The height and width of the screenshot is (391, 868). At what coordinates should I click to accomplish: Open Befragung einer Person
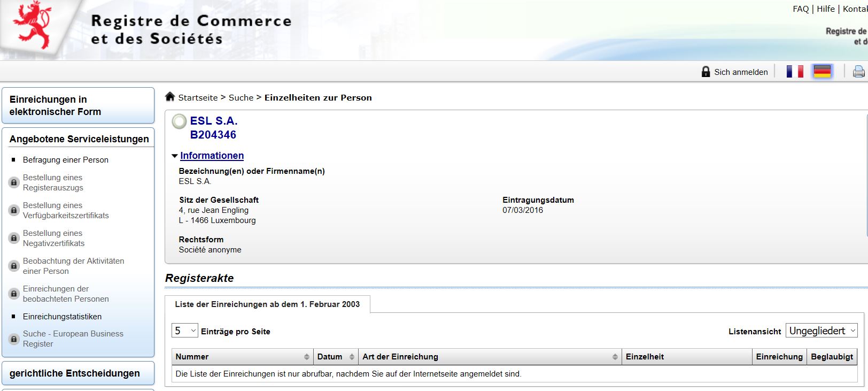[x=66, y=159]
